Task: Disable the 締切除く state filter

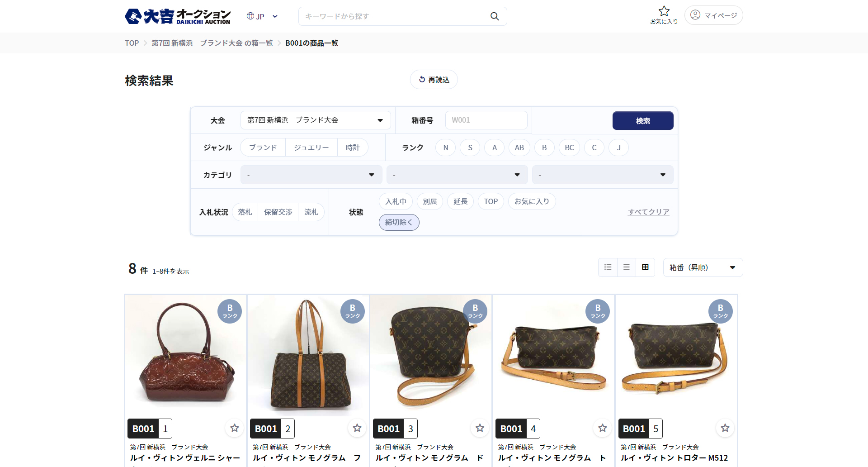Action: coord(399,222)
